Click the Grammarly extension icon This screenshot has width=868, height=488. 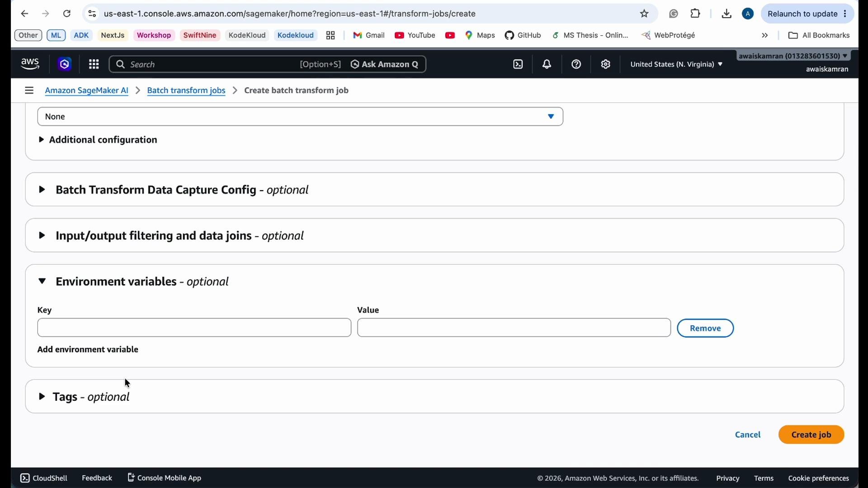point(674,14)
